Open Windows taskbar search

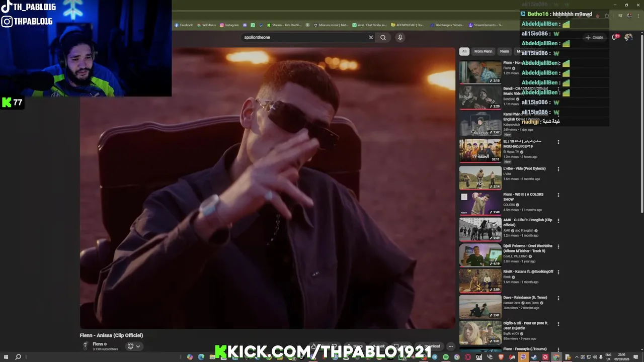(18, 357)
